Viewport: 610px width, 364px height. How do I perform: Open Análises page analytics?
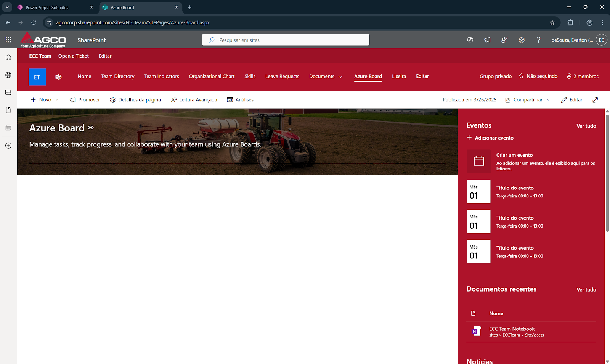[240, 100]
